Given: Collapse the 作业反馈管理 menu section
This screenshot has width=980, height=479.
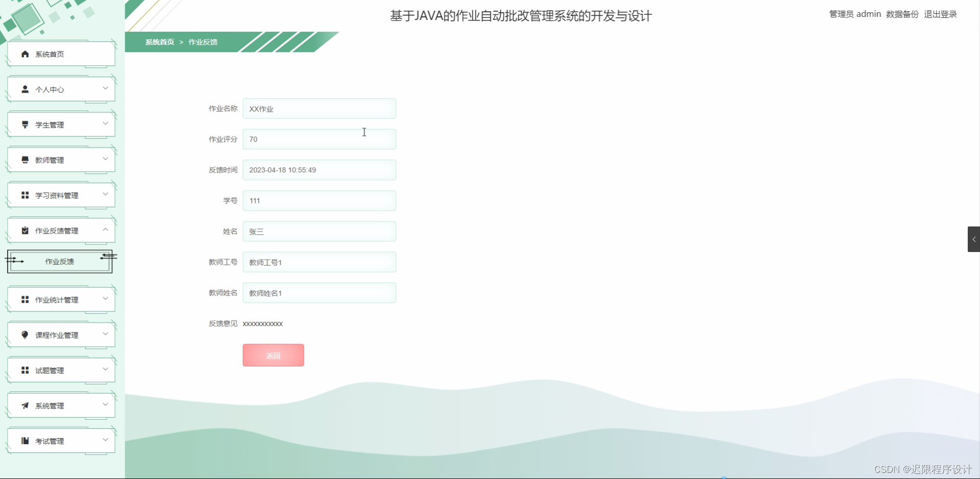Looking at the screenshot, I should click(105, 230).
